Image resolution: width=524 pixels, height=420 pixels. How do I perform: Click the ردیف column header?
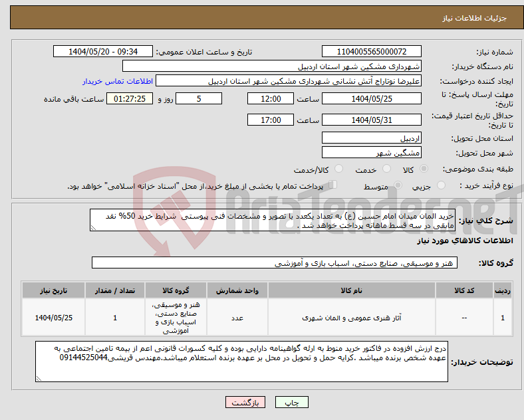pyautogui.click(x=503, y=290)
